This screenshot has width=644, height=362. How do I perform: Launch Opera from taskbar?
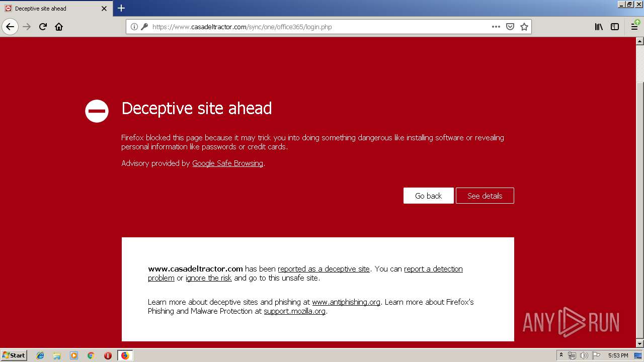coord(108,355)
